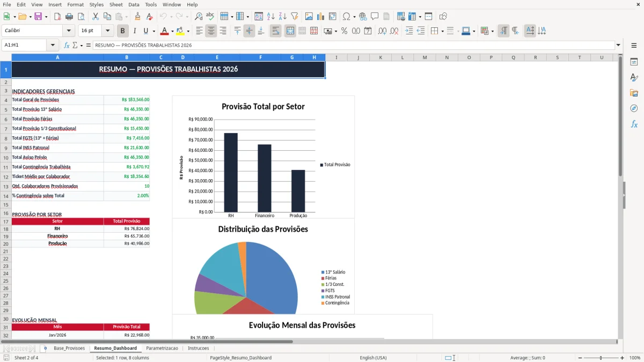Switch to Base_Provisoes sheet tab
The width and height of the screenshot is (644, 362).
tap(69, 348)
